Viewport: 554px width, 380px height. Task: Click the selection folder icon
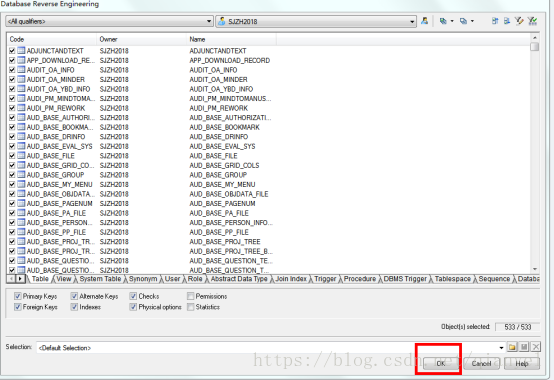[512, 347]
